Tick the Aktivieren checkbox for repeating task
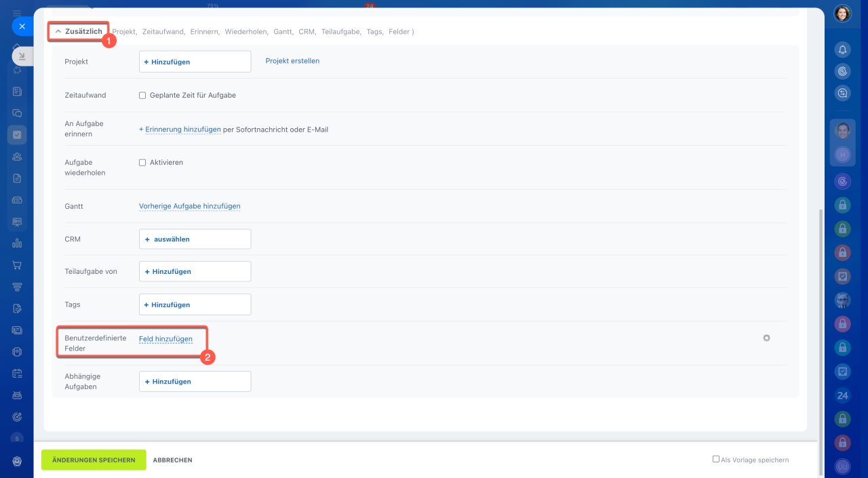 tap(142, 163)
